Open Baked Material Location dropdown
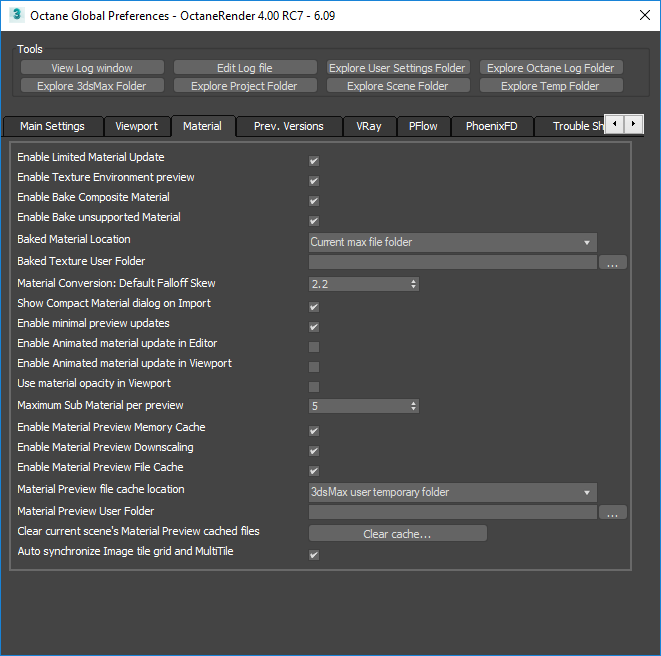661x656 pixels. pyautogui.click(x=452, y=242)
